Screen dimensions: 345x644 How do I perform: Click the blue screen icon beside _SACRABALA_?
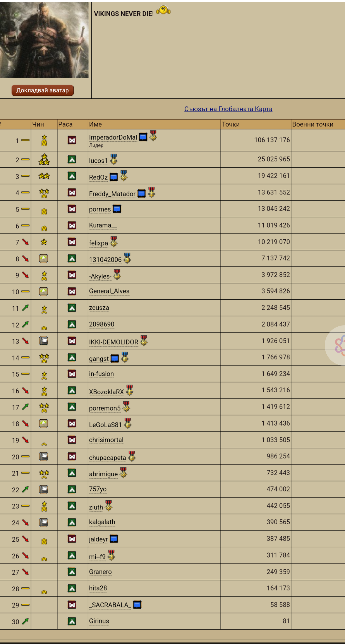137,605
